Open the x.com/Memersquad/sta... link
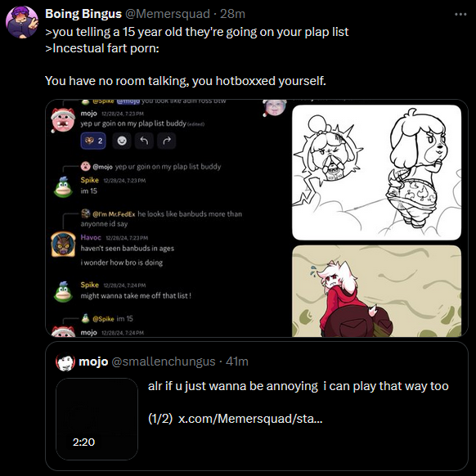 coord(250,419)
